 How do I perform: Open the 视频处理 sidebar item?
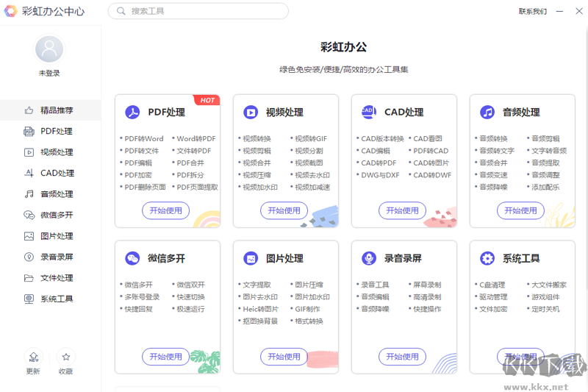51,152
